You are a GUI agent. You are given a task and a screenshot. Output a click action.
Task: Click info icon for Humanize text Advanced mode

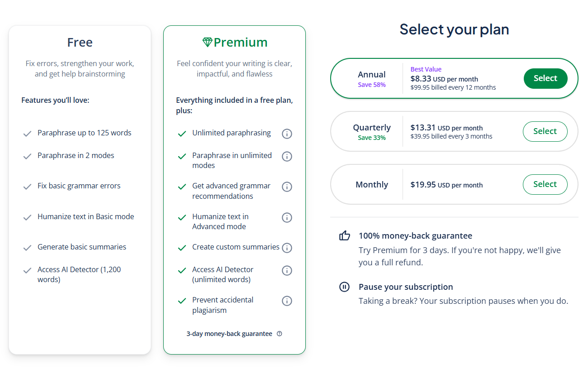[x=287, y=217]
